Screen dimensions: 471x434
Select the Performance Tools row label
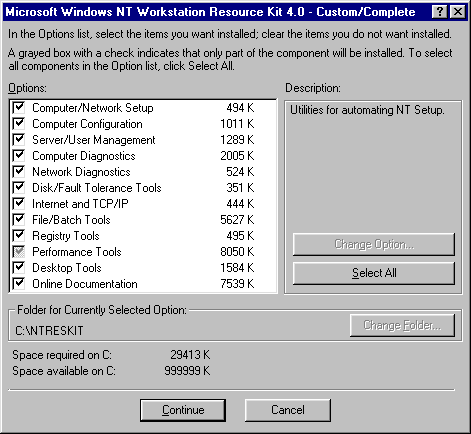tap(77, 252)
